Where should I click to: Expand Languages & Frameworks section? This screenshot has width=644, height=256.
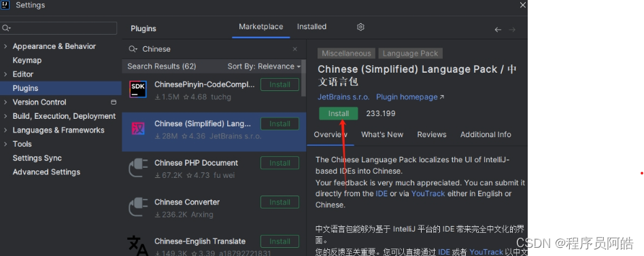[x=5, y=130]
